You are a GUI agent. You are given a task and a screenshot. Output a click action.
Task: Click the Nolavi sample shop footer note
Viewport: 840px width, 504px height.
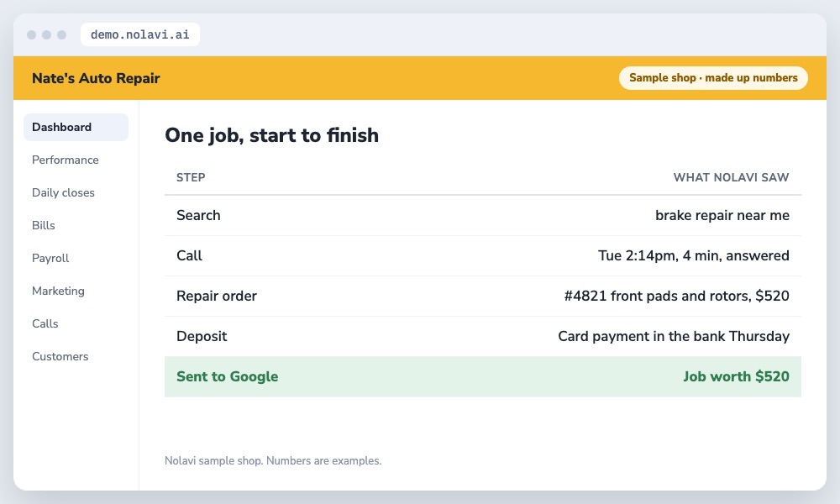(273, 460)
